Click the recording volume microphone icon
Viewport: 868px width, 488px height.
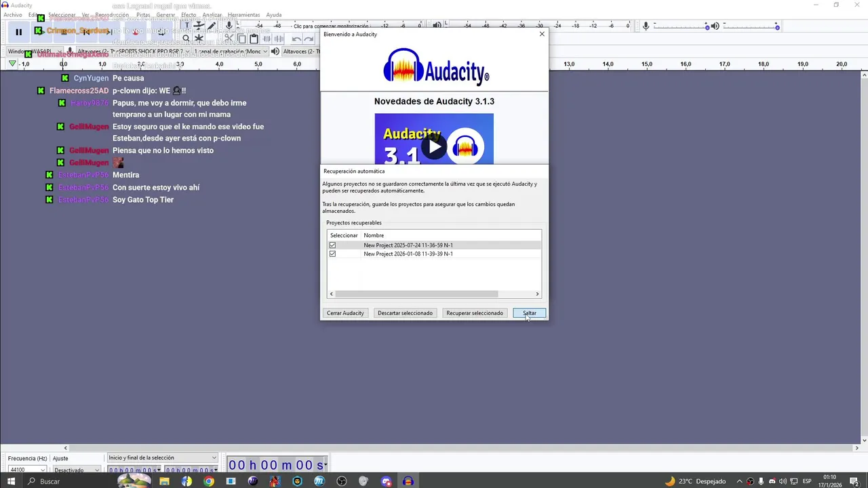646,26
